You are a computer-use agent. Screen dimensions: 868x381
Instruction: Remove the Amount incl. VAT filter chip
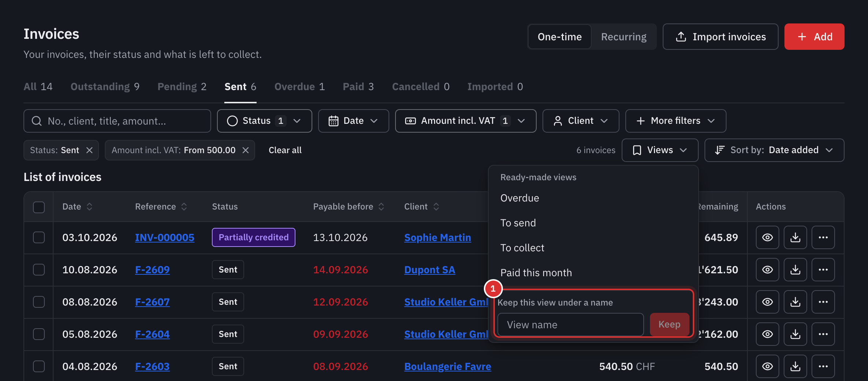[x=246, y=150]
